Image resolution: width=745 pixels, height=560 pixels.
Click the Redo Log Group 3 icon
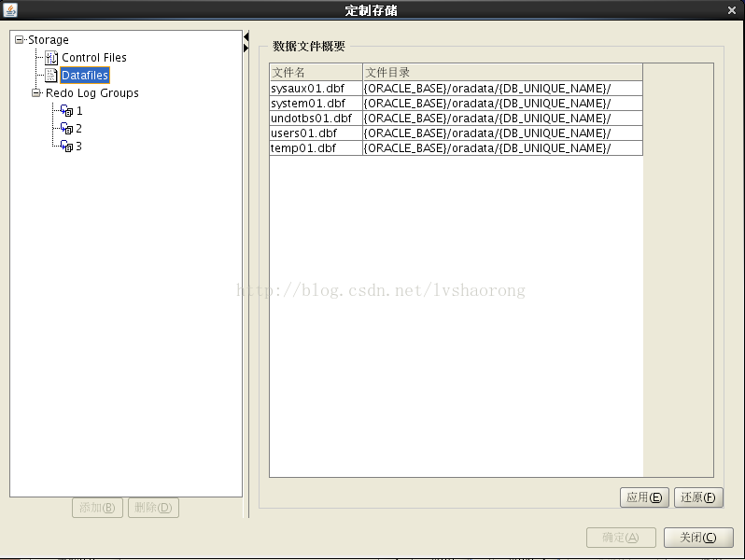point(67,147)
